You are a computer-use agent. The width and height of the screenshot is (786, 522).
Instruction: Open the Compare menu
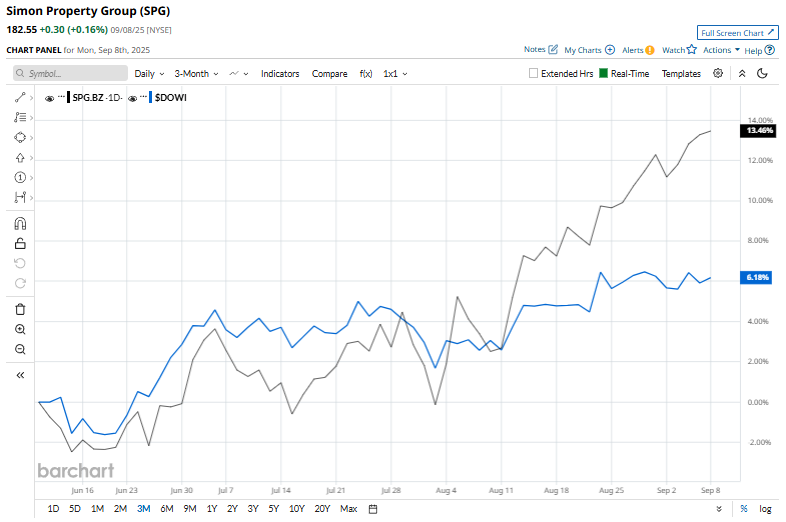pos(329,74)
